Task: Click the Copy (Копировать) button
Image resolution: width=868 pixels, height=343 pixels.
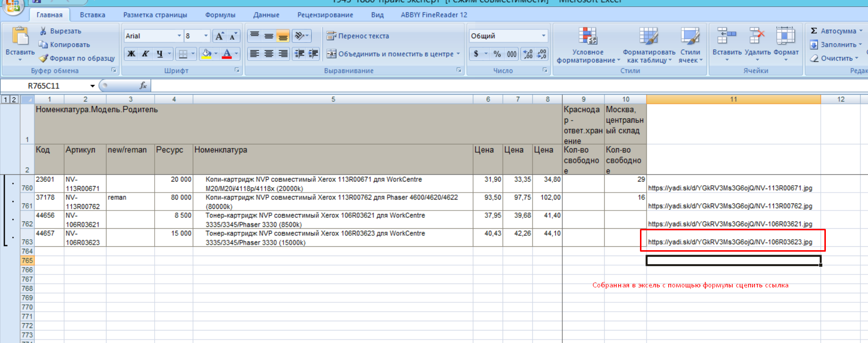Action: coord(64,45)
